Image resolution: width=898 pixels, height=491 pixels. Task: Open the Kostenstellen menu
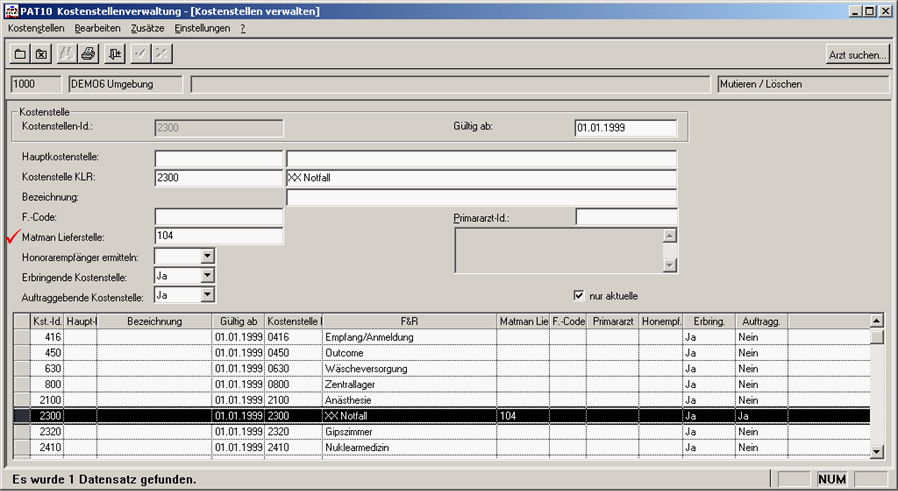(x=36, y=29)
